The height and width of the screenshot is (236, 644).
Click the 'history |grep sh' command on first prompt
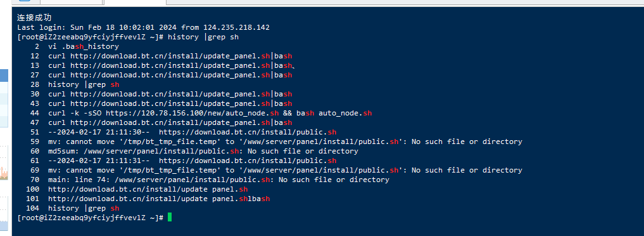(203, 37)
